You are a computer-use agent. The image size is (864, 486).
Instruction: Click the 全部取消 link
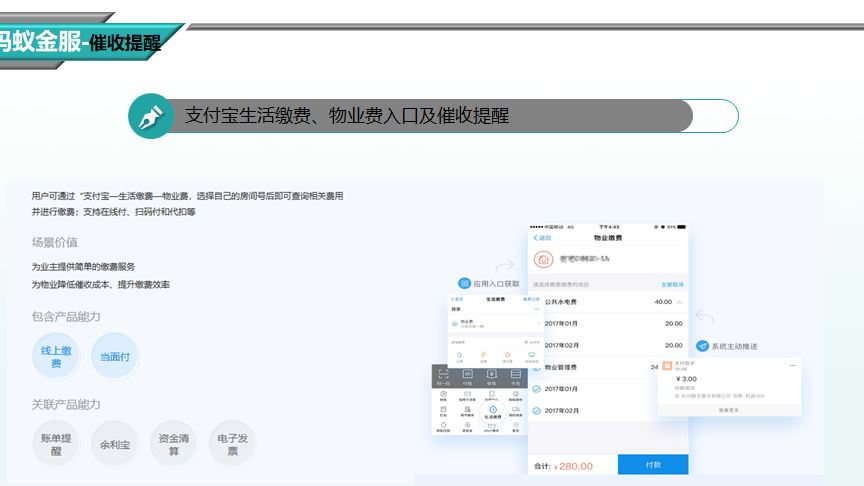click(672, 284)
